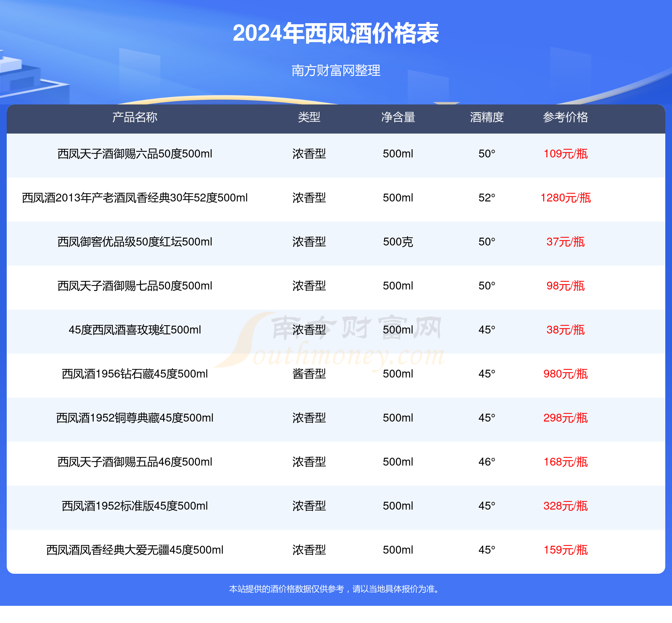Select product 西凤酒1952标准版45度500ml

pos(135,506)
